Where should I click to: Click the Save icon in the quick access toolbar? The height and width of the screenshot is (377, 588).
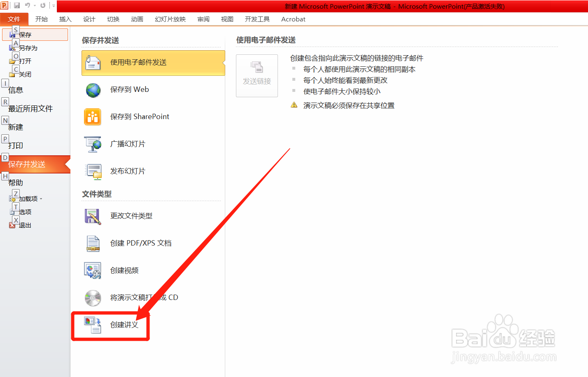17,5
